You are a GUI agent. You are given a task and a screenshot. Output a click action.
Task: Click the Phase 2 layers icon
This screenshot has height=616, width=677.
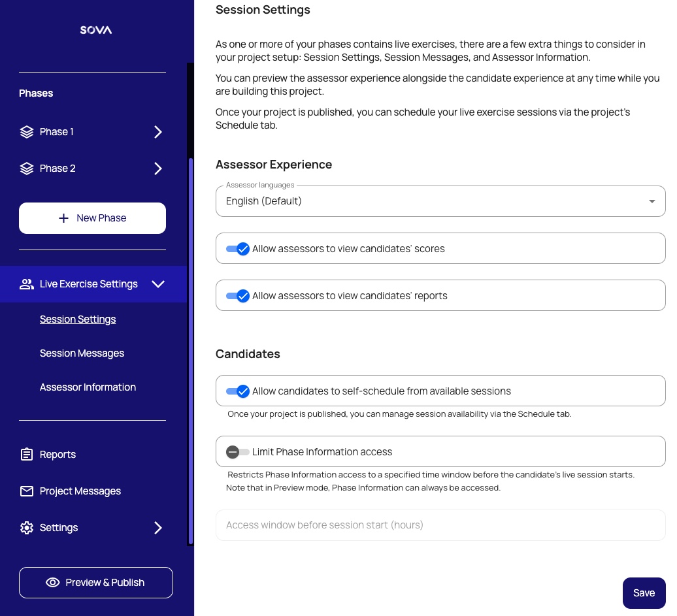tap(27, 169)
